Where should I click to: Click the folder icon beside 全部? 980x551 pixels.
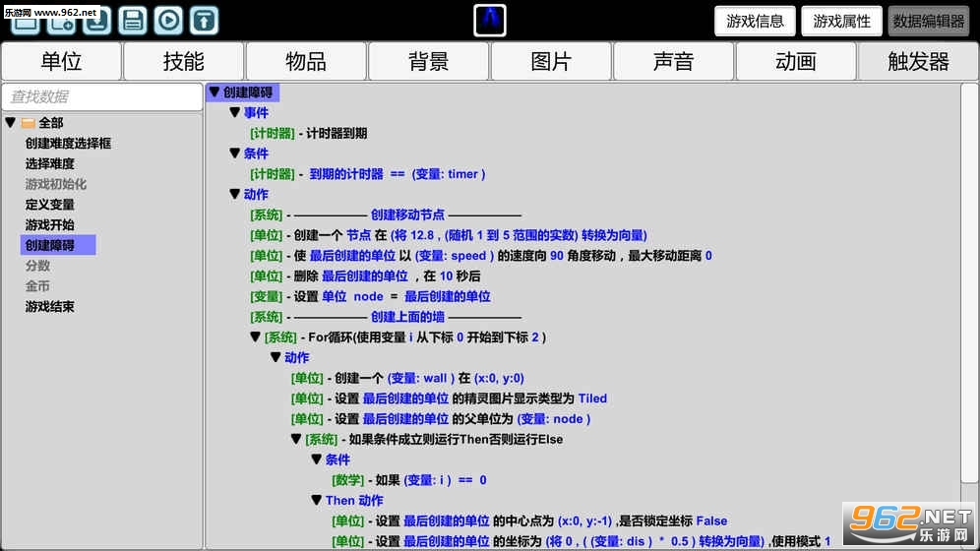pyautogui.click(x=29, y=123)
